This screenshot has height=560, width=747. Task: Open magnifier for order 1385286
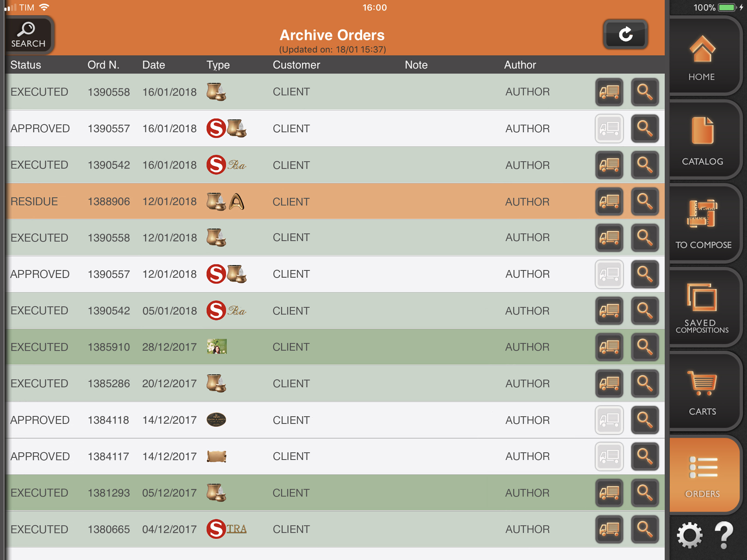(645, 383)
